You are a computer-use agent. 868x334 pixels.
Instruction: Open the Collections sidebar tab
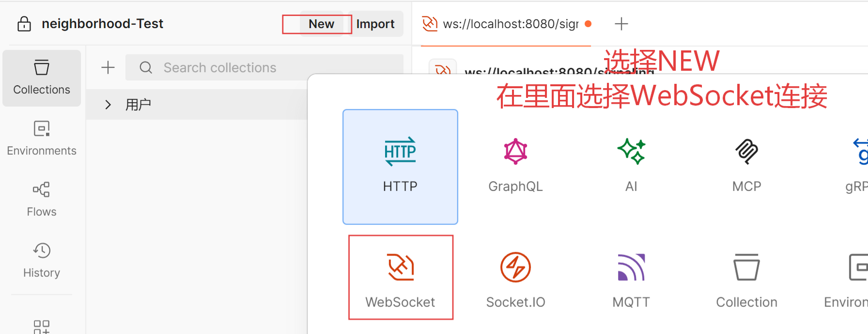pos(42,78)
